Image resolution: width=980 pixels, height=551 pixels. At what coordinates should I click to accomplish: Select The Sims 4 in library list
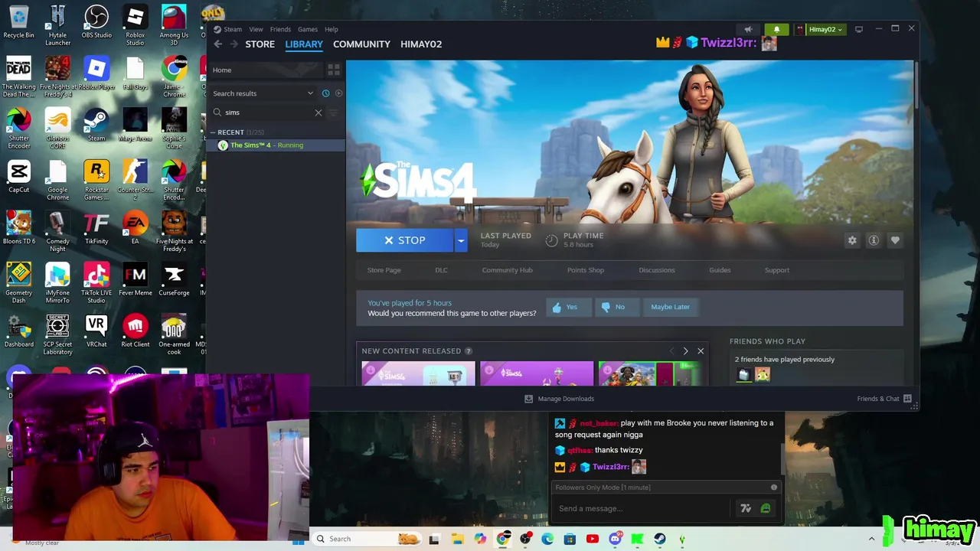coord(276,145)
